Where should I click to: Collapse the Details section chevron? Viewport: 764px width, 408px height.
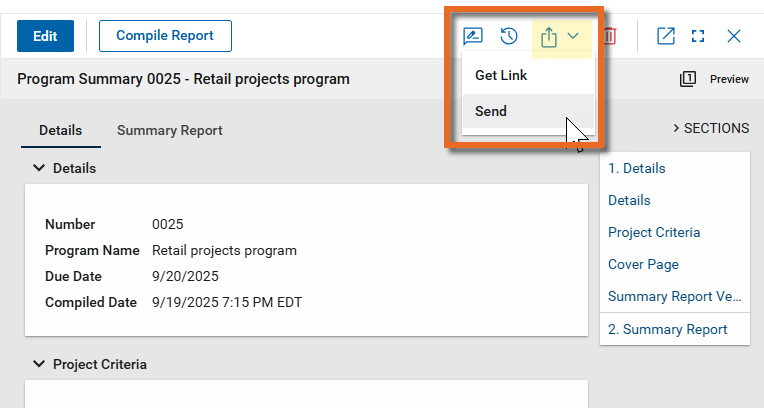click(x=39, y=168)
